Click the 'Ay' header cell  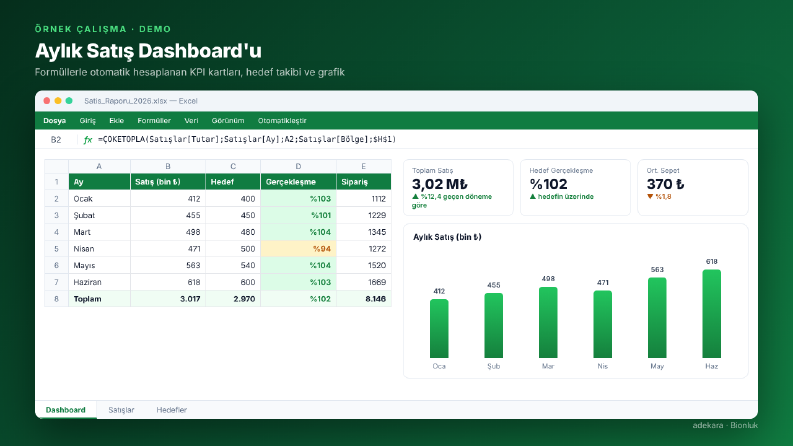[99, 182]
